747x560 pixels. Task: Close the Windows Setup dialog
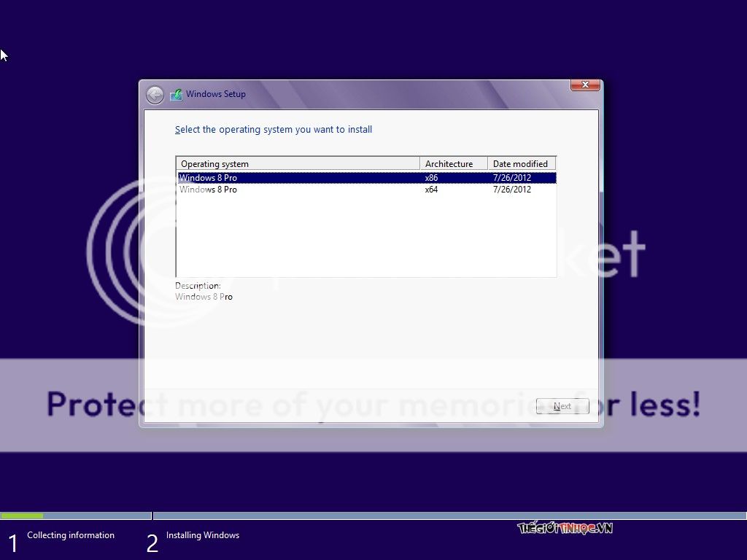pyautogui.click(x=585, y=85)
